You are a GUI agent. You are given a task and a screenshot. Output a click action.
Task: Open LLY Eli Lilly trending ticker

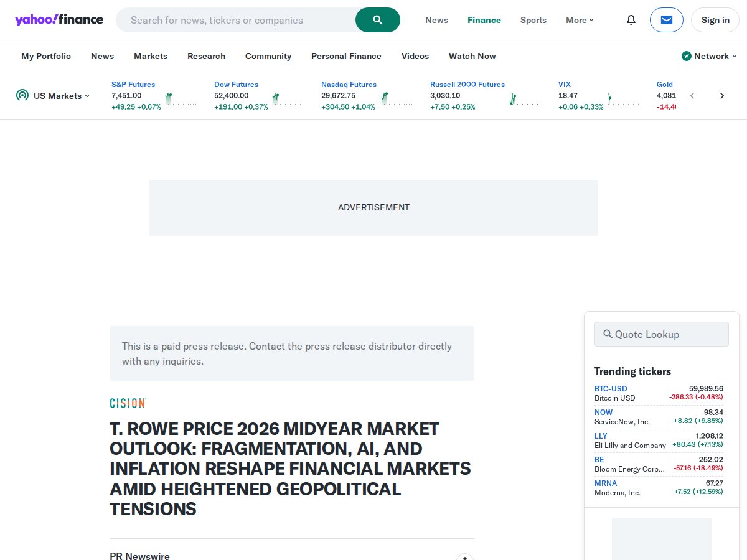tap(601, 436)
